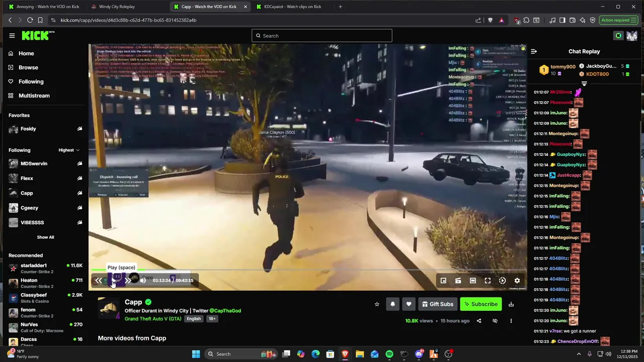Open the Brave Leo AI sparkle icon
Screen dimensions: 644x362
[583, 20]
